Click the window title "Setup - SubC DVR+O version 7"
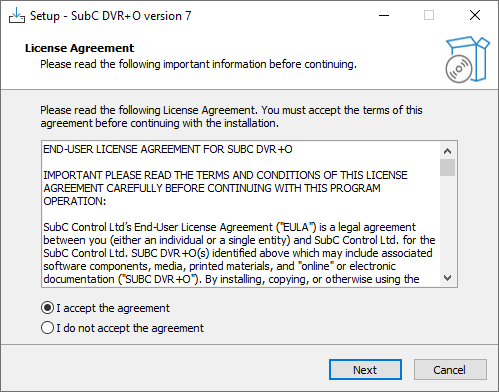The width and height of the screenshot is (499, 392). 111,16
